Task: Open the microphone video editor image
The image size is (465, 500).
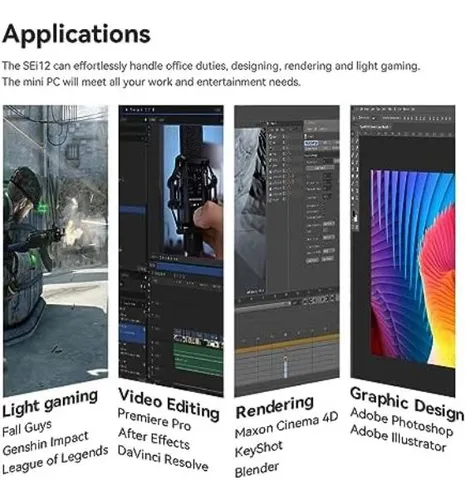Action: coord(171,251)
